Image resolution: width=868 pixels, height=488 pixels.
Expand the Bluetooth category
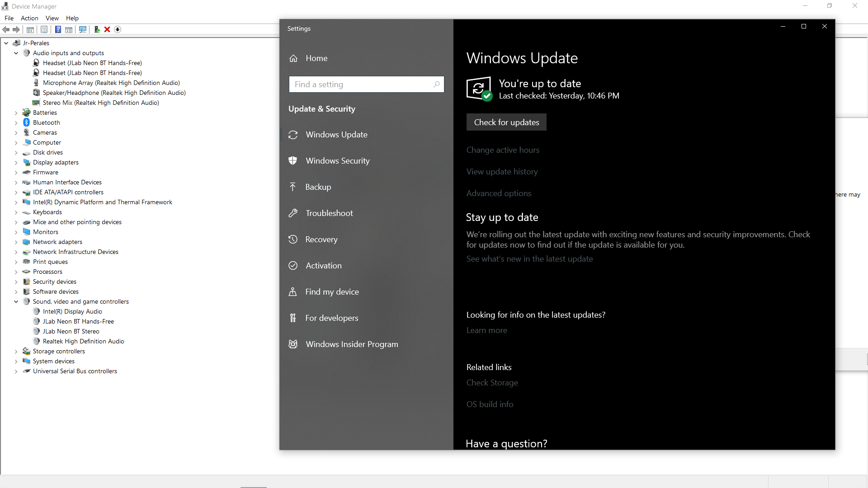point(16,123)
